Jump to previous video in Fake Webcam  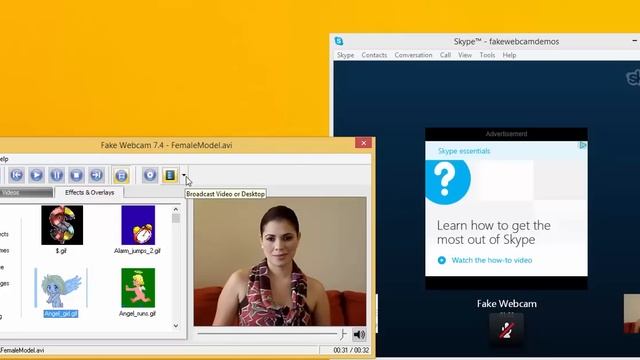tap(16, 175)
